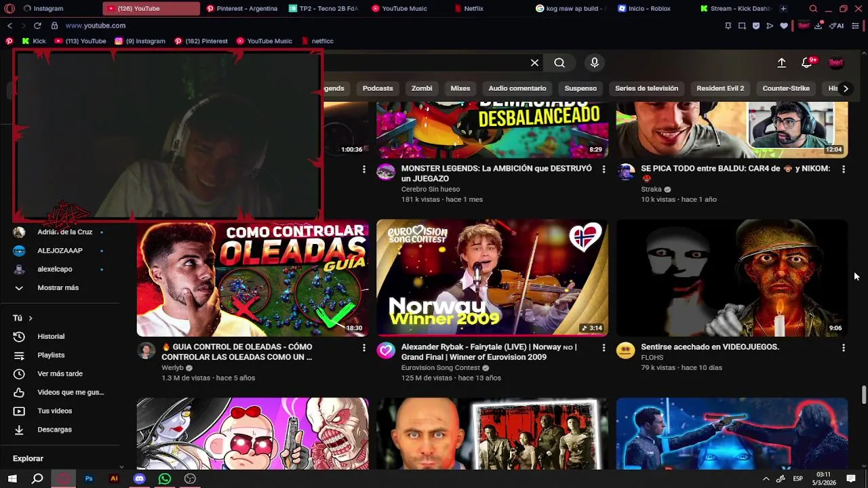Open alexelcapo subscription channel
868x488 pixels.
pos(55,269)
